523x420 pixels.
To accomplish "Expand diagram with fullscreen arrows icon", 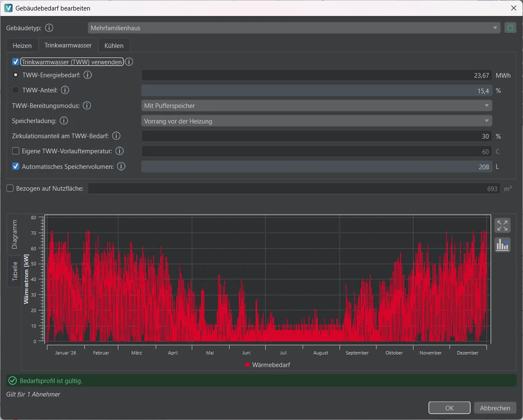I will [502, 225].
